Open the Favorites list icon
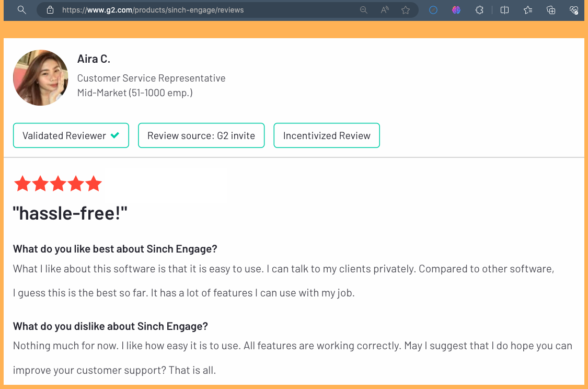Viewport: 588px width, 389px height. click(527, 10)
